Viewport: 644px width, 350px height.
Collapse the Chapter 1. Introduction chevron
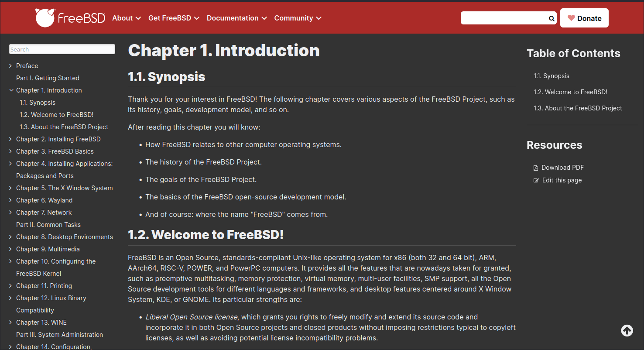[x=11, y=90]
